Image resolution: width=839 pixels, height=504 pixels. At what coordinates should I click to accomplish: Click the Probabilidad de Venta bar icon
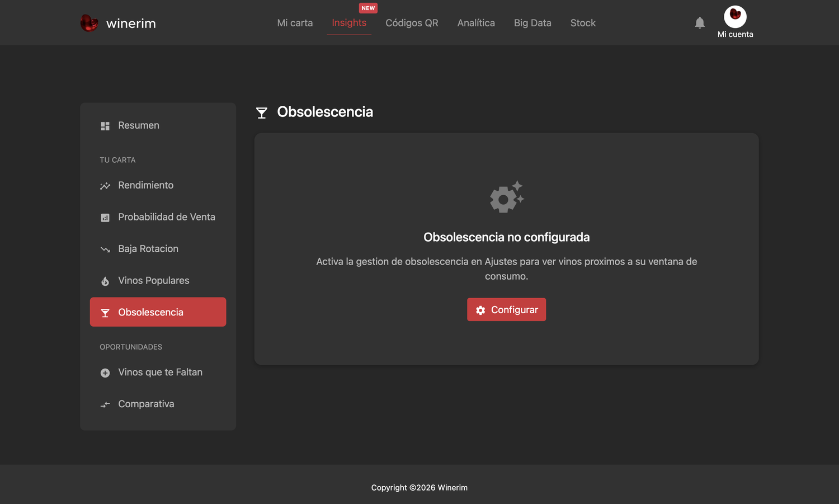tap(105, 218)
